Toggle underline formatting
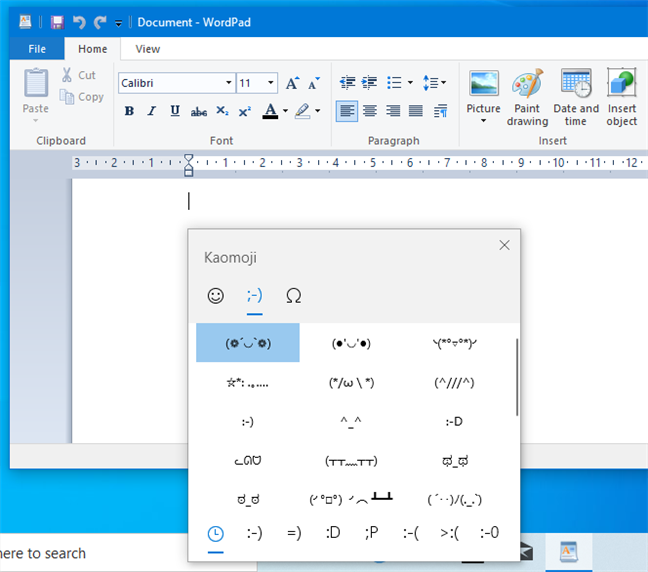 175,111
